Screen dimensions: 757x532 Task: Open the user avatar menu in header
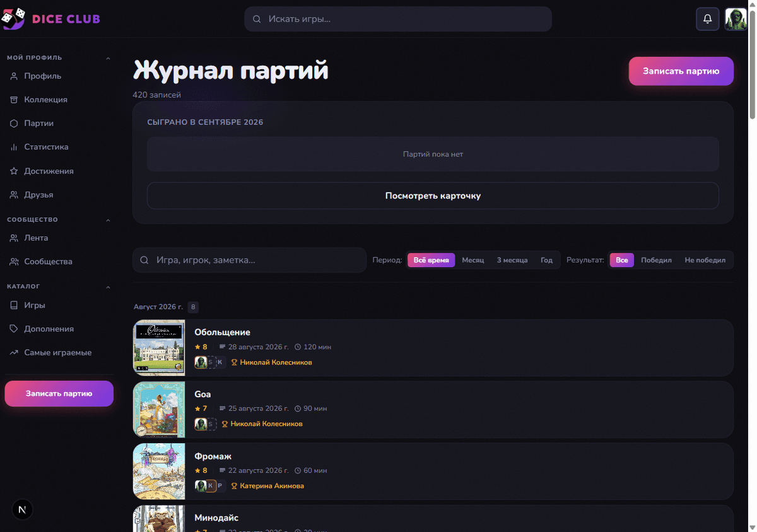point(736,19)
